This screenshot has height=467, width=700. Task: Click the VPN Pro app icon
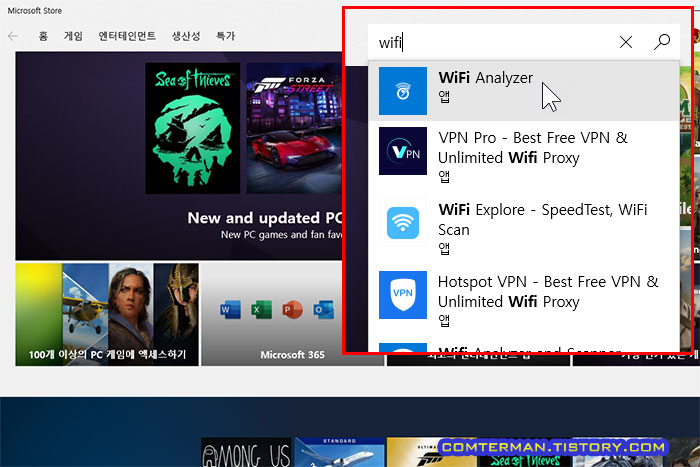pos(403,151)
